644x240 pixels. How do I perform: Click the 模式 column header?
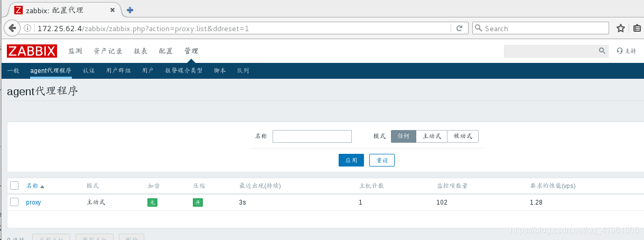click(x=92, y=186)
